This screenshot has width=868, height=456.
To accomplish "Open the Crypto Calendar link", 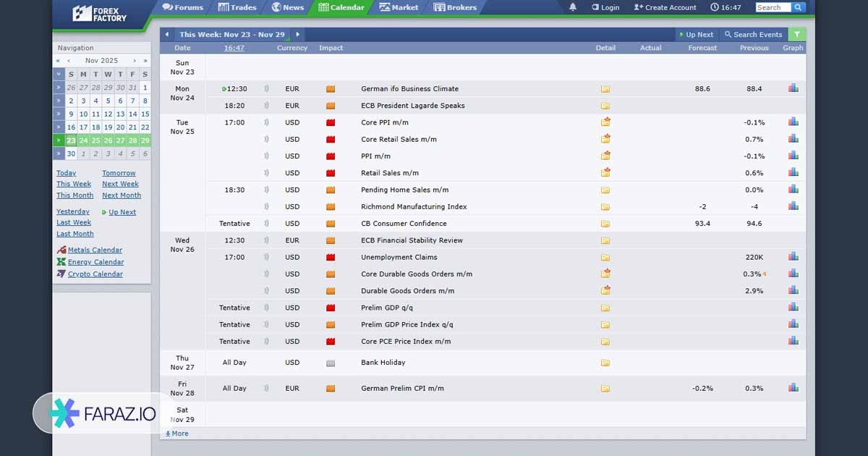I will [x=95, y=274].
